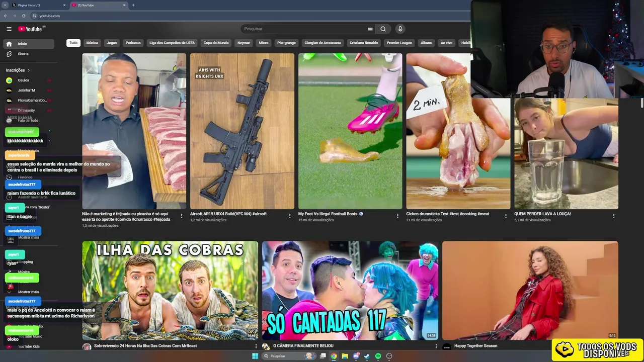644x362 pixels.
Task: Choose the Premier League chip
Action: coord(399,43)
